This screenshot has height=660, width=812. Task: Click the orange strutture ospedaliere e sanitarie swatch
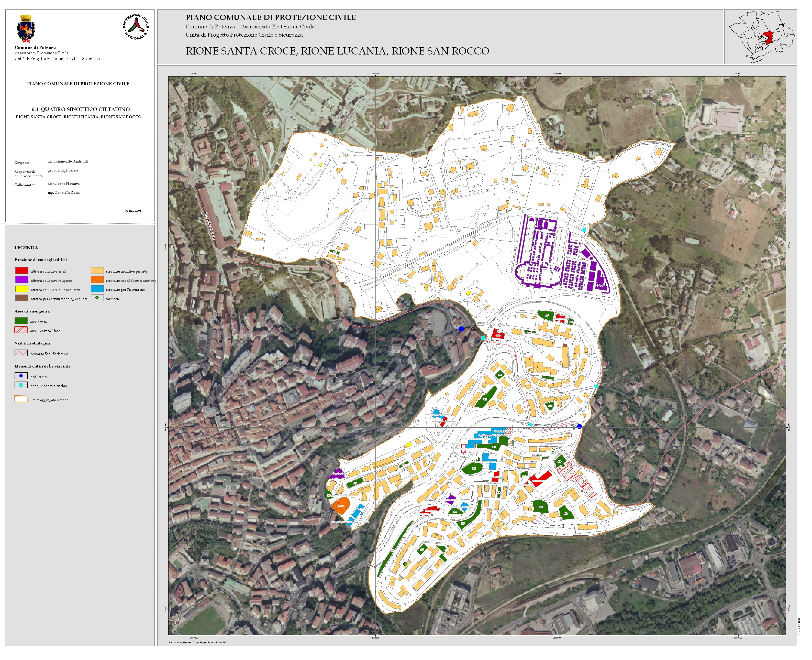point(97,279)
